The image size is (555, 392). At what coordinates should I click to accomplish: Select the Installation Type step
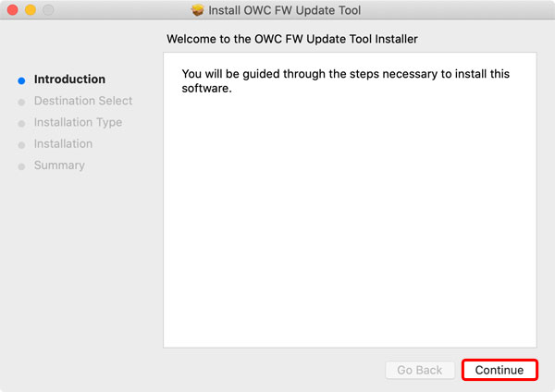[x=78, y=122]
